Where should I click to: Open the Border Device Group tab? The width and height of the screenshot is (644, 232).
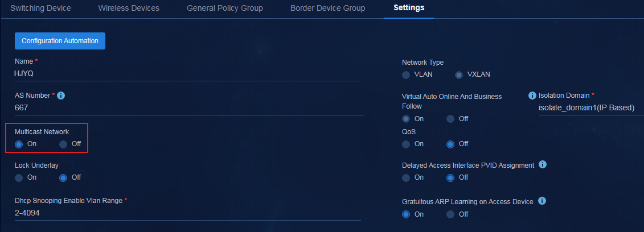[327, 8]
